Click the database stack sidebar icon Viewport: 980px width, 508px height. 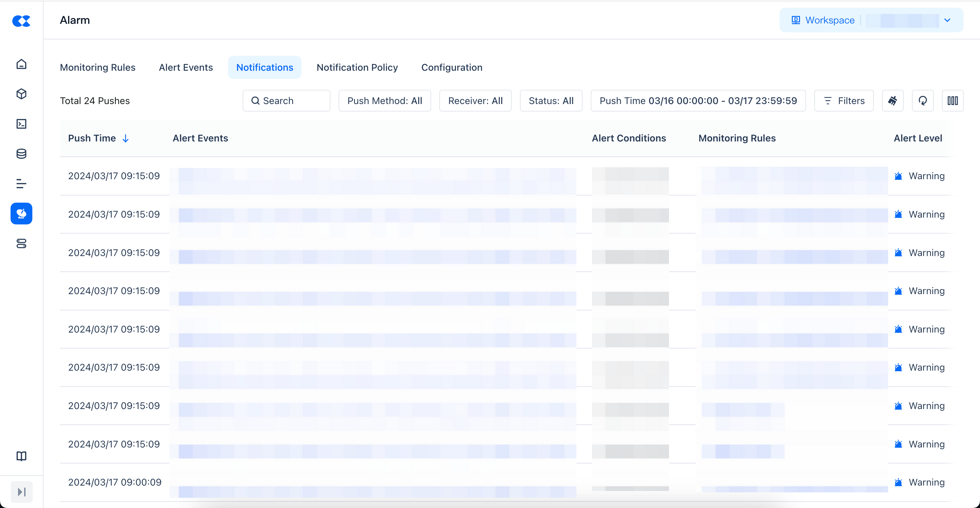tap(21, 154)
